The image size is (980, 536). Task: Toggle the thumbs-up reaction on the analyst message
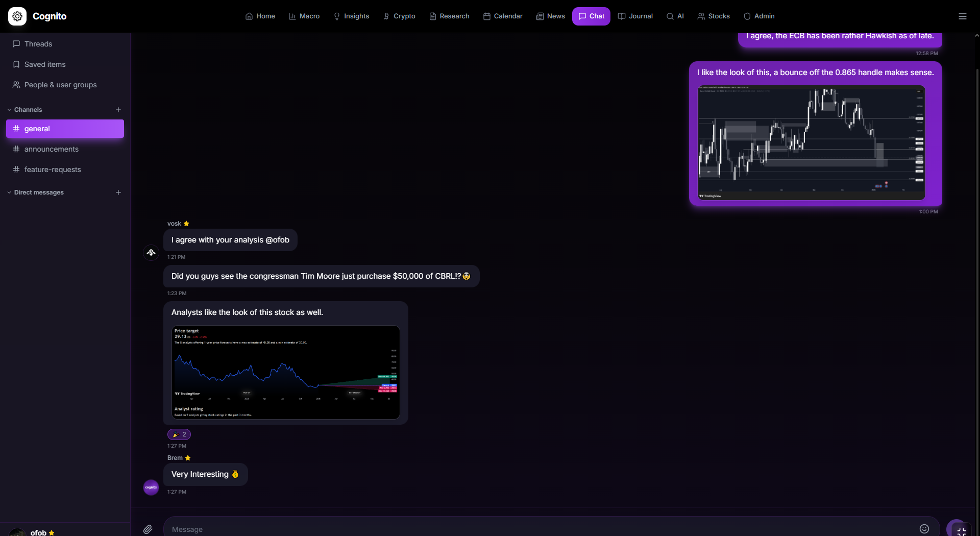(179, 434)
